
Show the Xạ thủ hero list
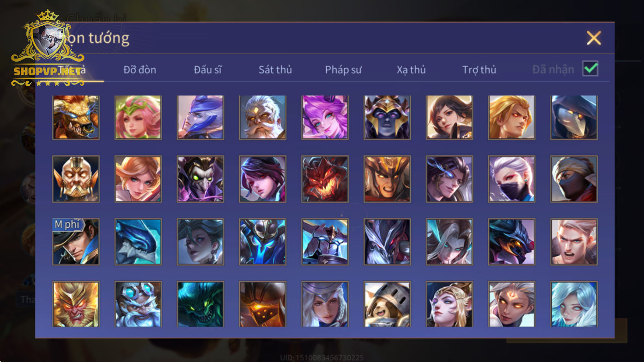pyautogui.click(x=411, y=70)
